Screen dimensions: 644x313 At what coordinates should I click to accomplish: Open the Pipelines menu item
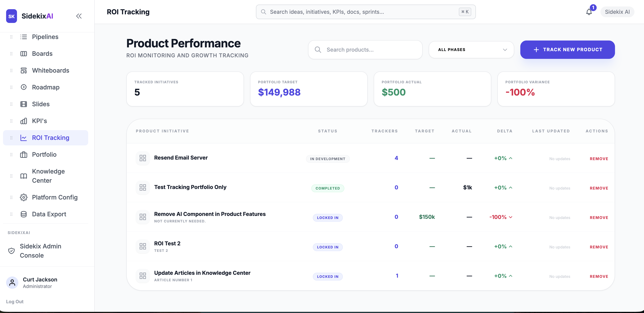point(45,37)
